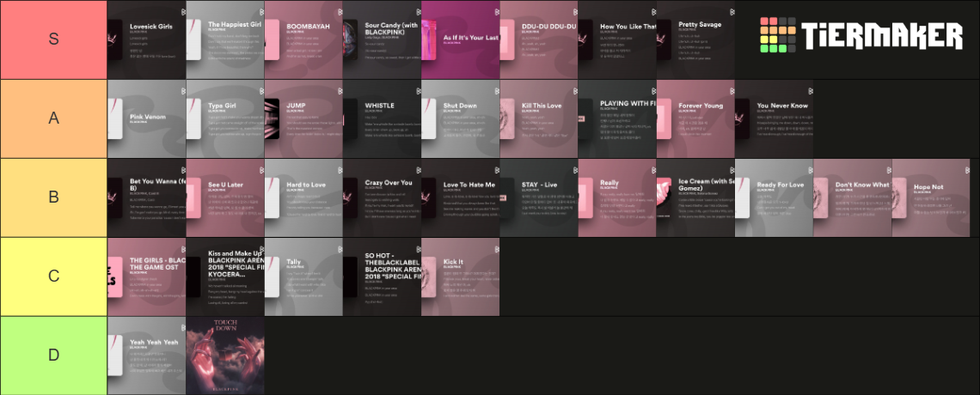Screen dimensions: 980x395
Task: Select the Hope Not song card
Action: [931, 197]
